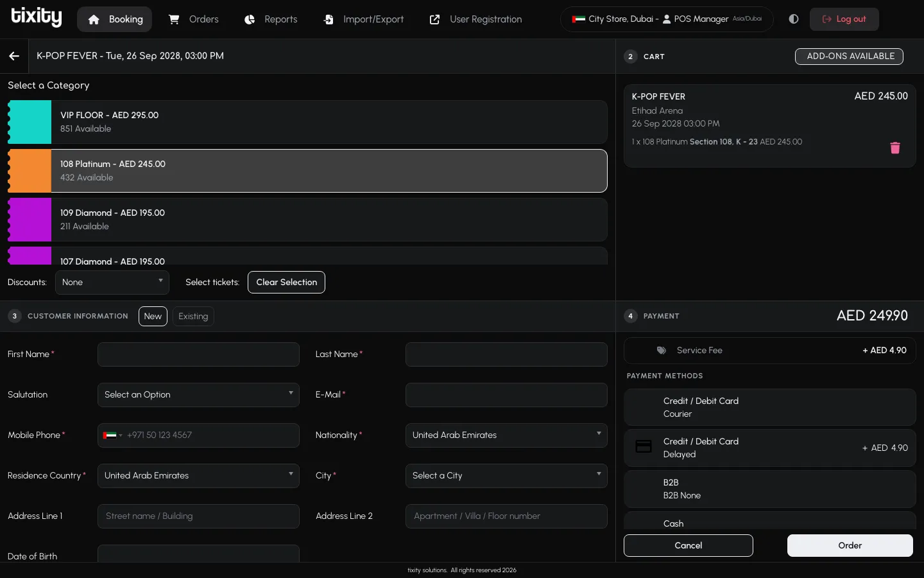Click the Service Fee tag icon
Viewport: 924px width, 578px height.
click(x=662, y=351)
